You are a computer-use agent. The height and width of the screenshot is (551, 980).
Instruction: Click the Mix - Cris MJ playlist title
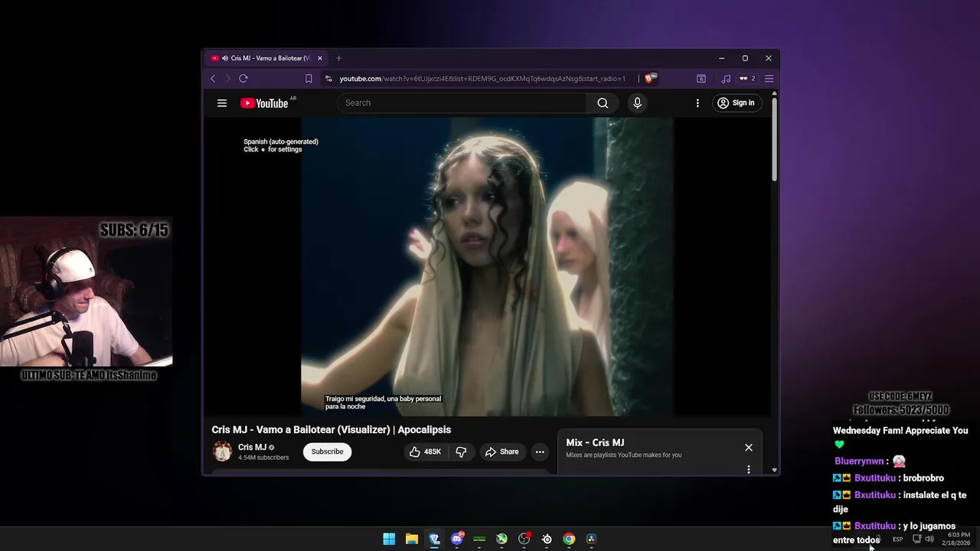tap(595, 442)
